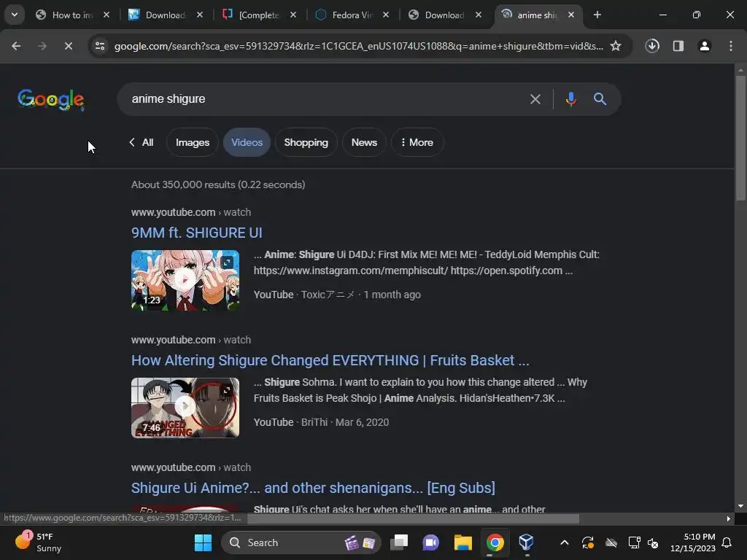Open the network tray icon
Viewport: 747px width, 560px height.
[x=634, y=542]
